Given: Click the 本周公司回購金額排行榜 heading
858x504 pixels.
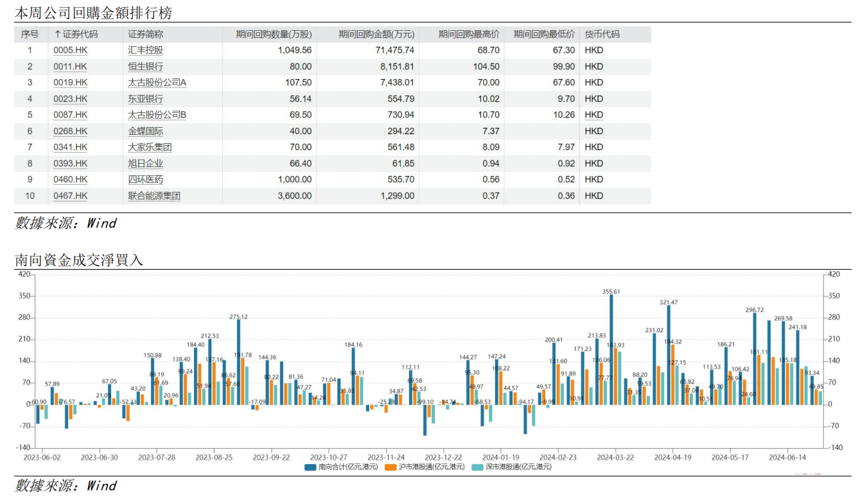Looking at the screenshot, I should (94, 13).
